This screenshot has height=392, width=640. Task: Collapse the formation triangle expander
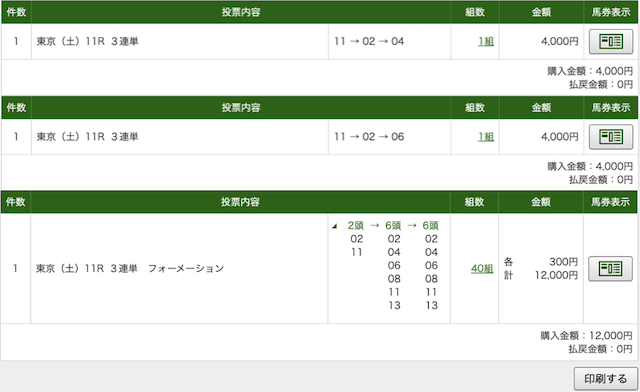tap(335, 226)
